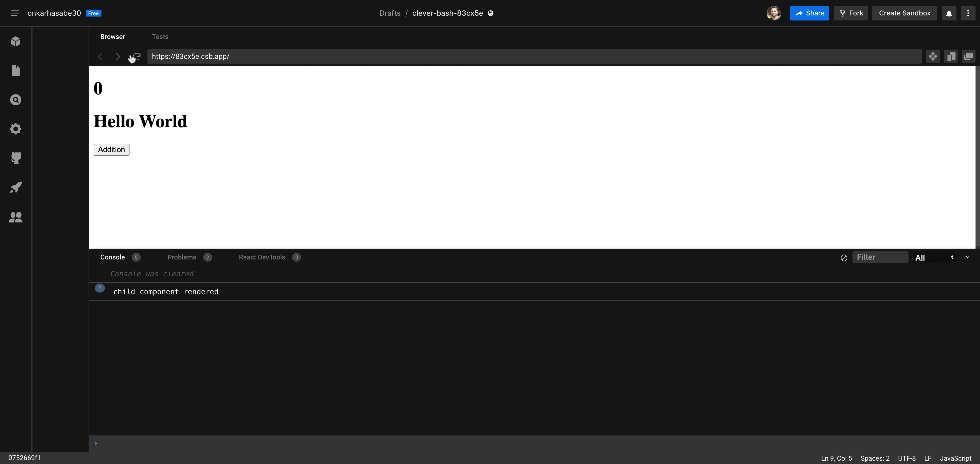The image size is (980, 464).
Task: Switch to the Tests tab
Action: (x=160, y=36)
